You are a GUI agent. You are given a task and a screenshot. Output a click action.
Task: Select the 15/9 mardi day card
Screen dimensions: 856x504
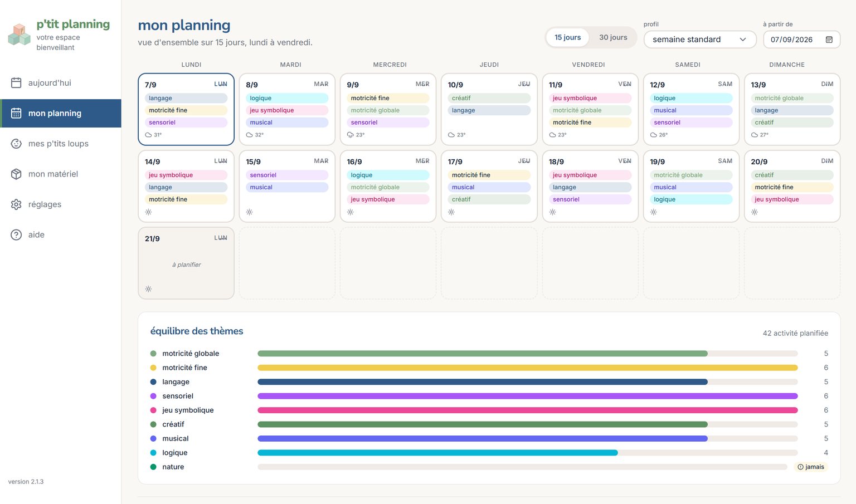coord(287,186)
